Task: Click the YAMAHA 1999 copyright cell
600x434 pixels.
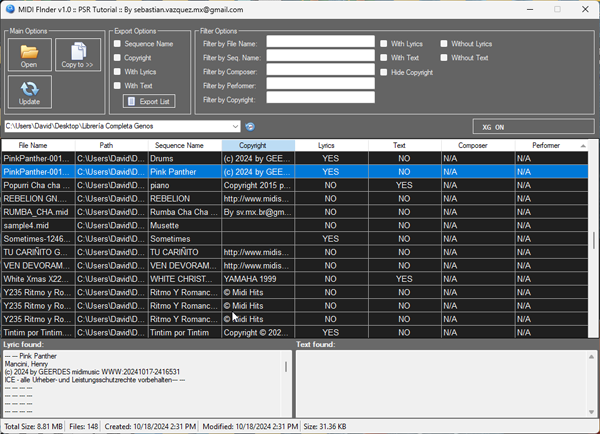Action: [258, 279]
